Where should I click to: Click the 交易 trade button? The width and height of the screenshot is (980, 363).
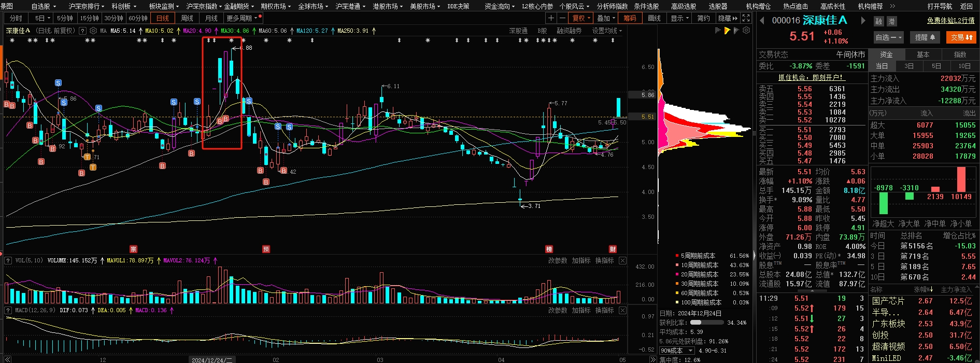tap(962, 37)
